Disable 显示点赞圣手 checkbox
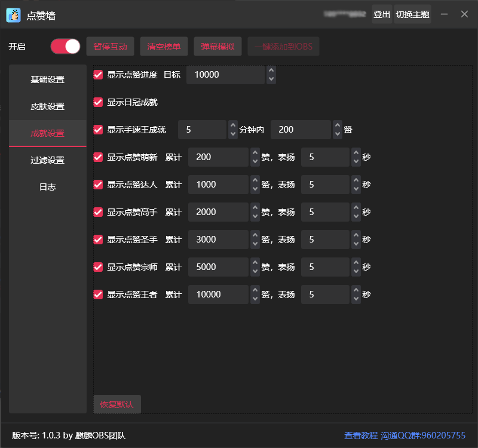This screenshot has height=448, width=478. 99,240
